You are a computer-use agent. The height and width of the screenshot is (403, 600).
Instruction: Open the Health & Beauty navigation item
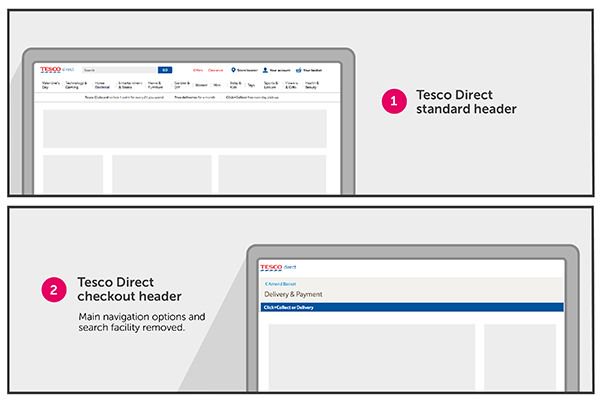click(312, 85)
